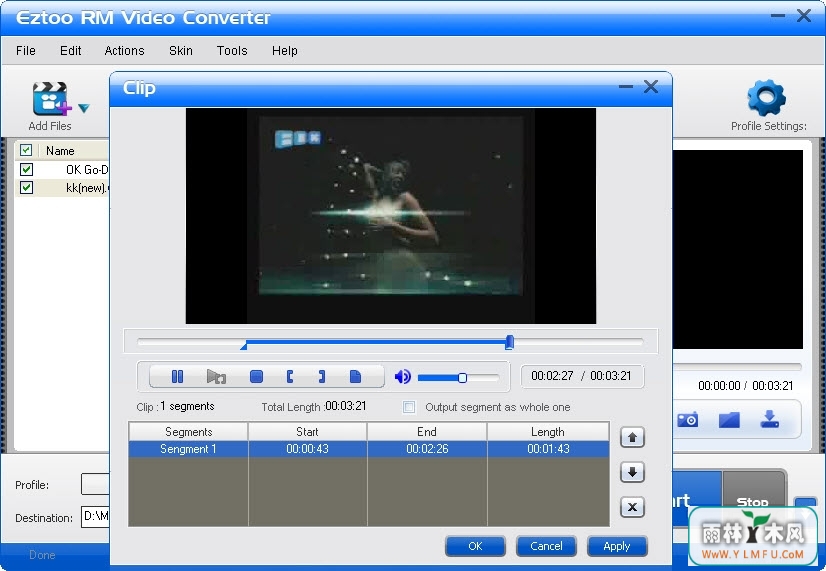Open the Tools menu
The image size is (826, 571).
point(232,51)
